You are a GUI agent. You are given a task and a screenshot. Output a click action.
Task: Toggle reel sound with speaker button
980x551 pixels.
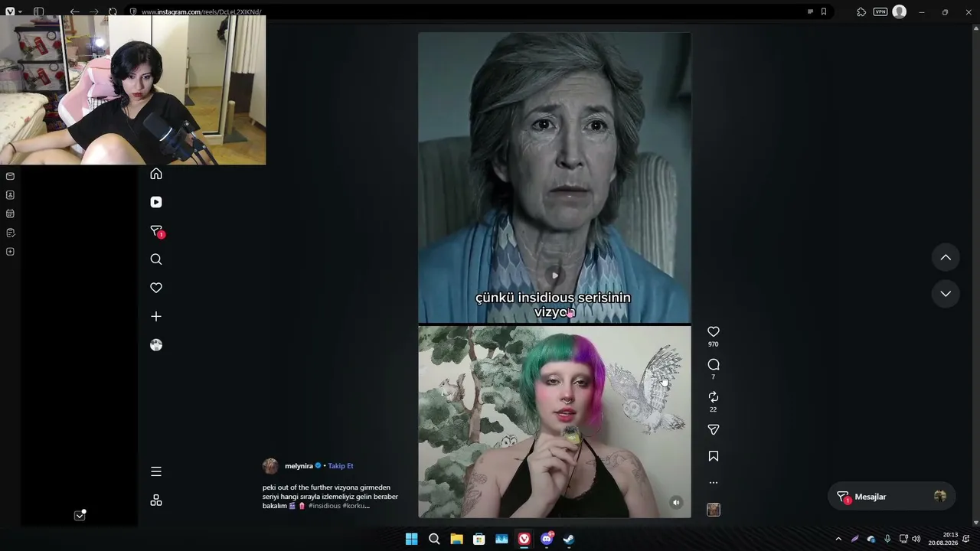click(676, 503)
